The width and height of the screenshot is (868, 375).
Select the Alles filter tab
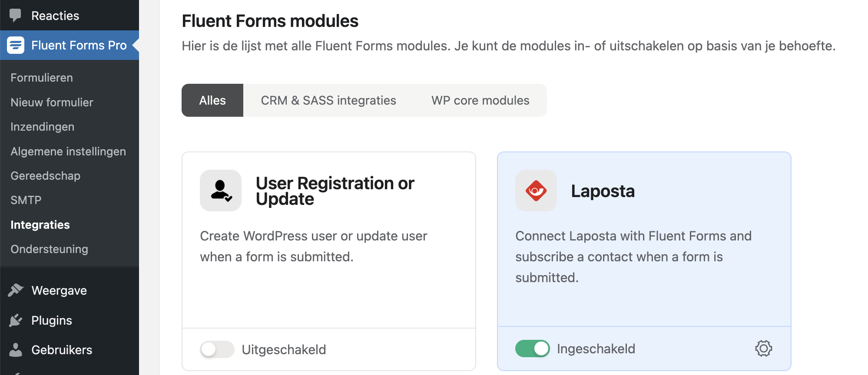[x=212, y=100]
